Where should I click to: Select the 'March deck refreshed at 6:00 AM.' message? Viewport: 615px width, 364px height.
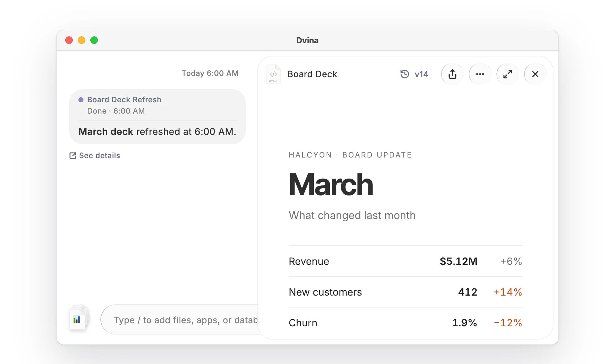click(157, 131)
